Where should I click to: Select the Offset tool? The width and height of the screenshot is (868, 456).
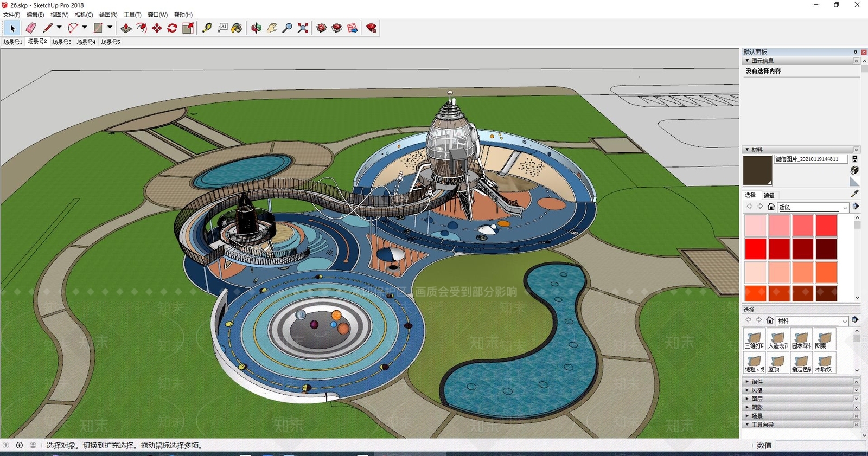[142, 28]
